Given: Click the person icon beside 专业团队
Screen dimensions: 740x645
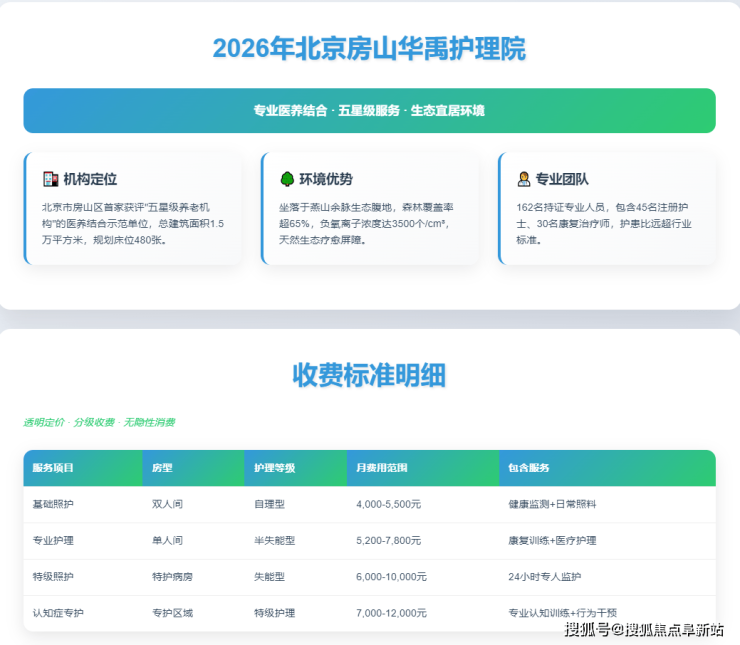Looking at the screenshot, I should pyautogui.click(x=524, y=179).
